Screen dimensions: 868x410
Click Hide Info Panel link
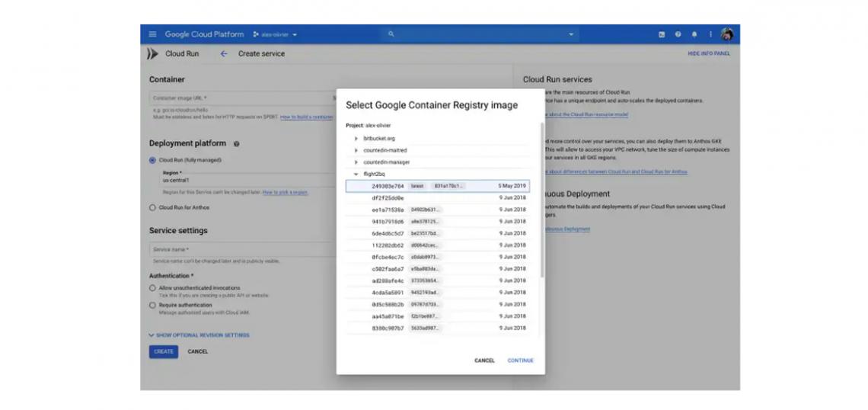708,54
